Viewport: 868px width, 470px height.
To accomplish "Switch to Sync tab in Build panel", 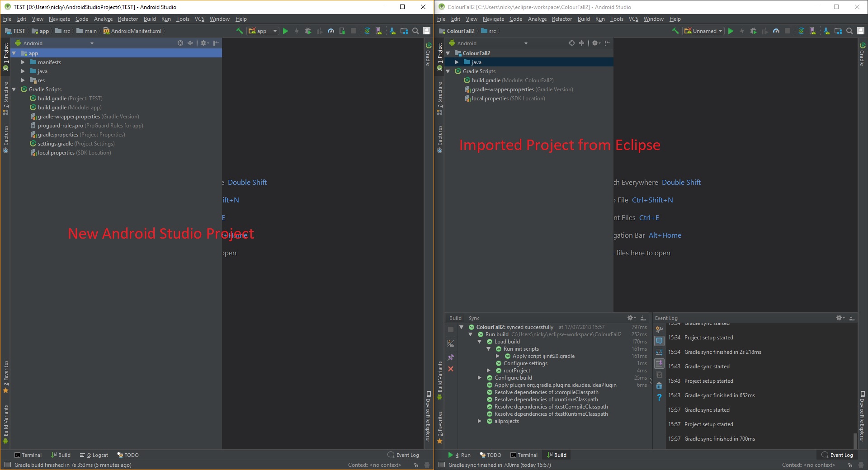I will [x=474, y=318].
